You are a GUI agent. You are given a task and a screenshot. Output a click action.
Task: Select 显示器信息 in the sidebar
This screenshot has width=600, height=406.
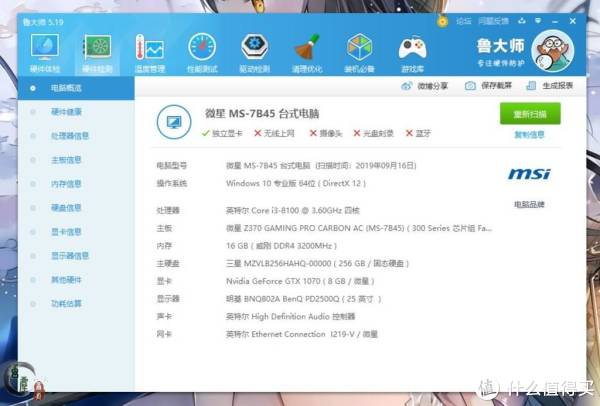(x=70, y=256)
